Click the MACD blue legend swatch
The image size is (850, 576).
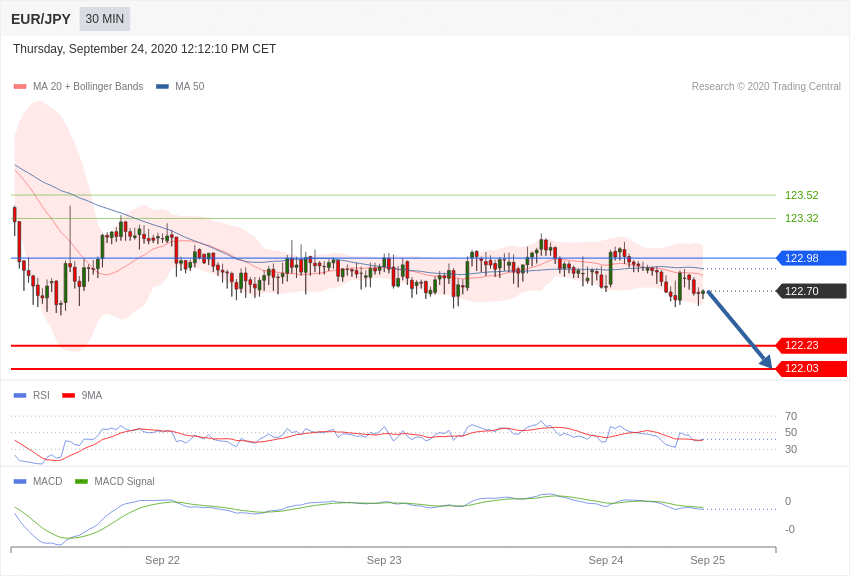[x=20, y=481]
